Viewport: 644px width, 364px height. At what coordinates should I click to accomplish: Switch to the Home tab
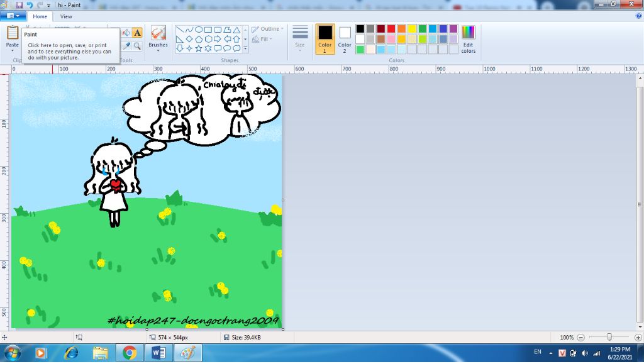tap(40, 16)
